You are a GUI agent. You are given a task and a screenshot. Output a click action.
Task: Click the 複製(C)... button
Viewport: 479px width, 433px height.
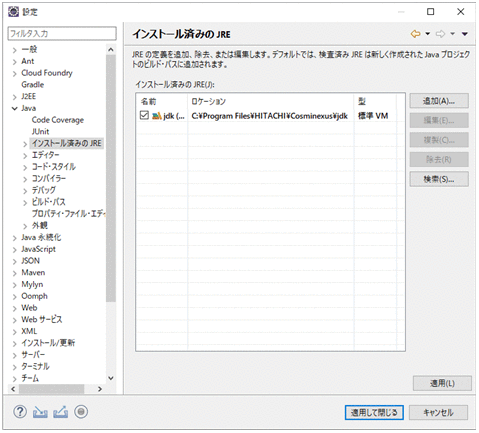(439, 140)
